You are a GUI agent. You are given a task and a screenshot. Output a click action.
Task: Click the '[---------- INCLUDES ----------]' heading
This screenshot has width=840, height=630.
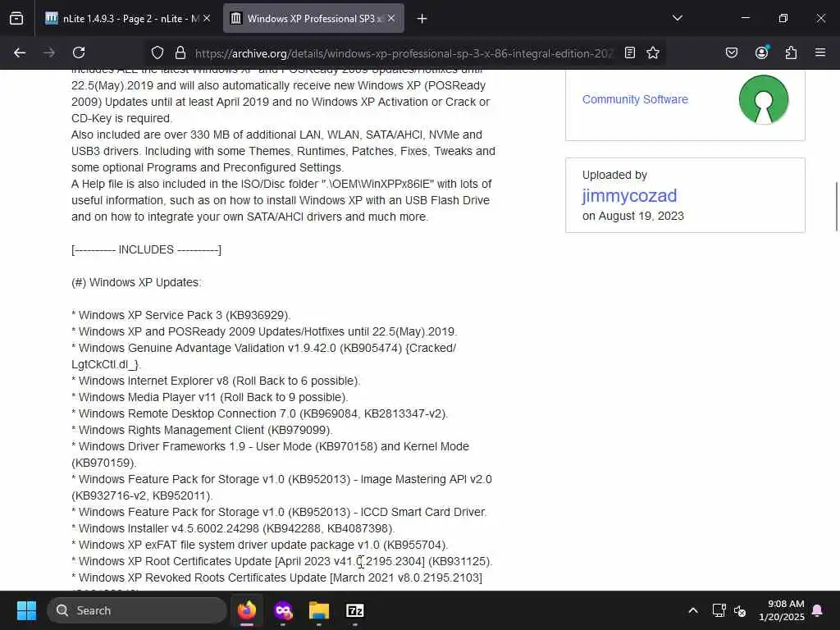(146, 249)
